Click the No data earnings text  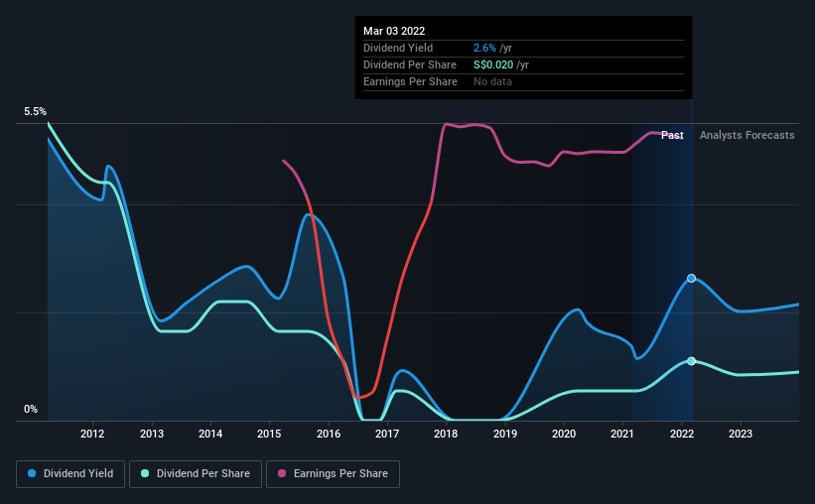coord(495,81)
